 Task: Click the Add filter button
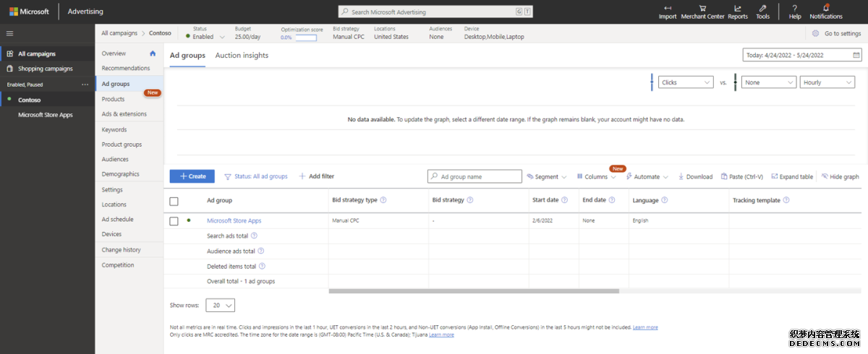click(317, 176)
